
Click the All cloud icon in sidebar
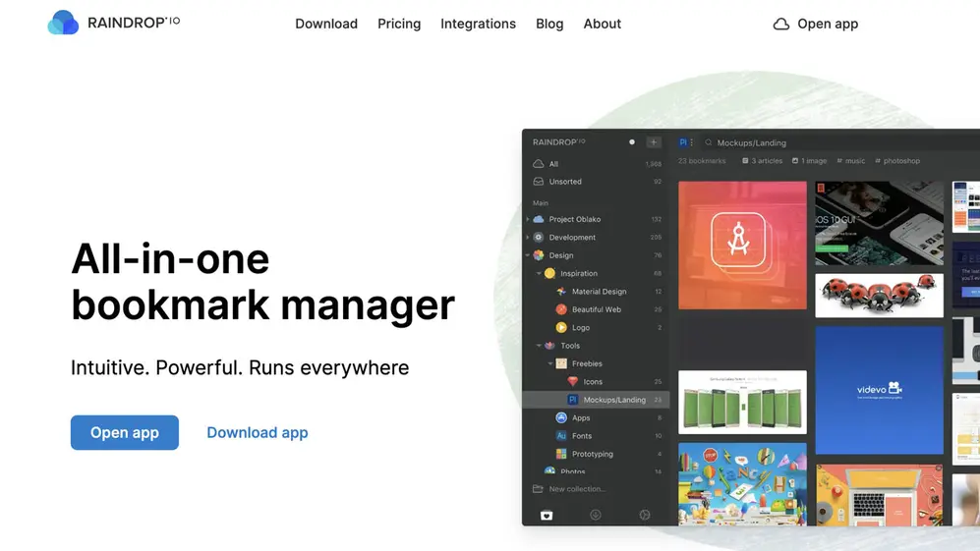click(x=538, y=164)
